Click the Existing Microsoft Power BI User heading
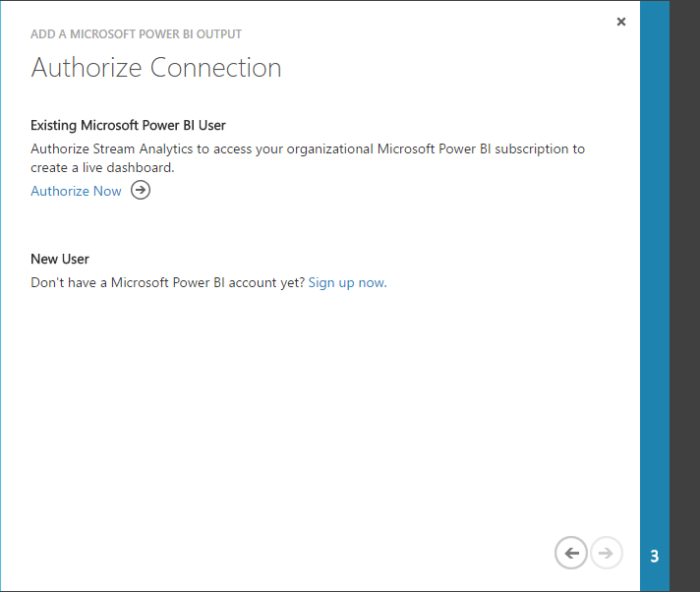This screenshot has height=592, width=700. (128, 126)
